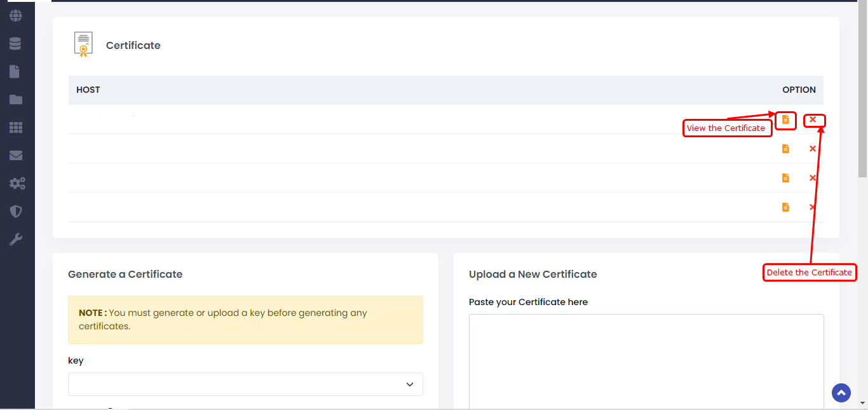Click the shield security icon in sidebar

pyautogui.click(x=16, y=212)
